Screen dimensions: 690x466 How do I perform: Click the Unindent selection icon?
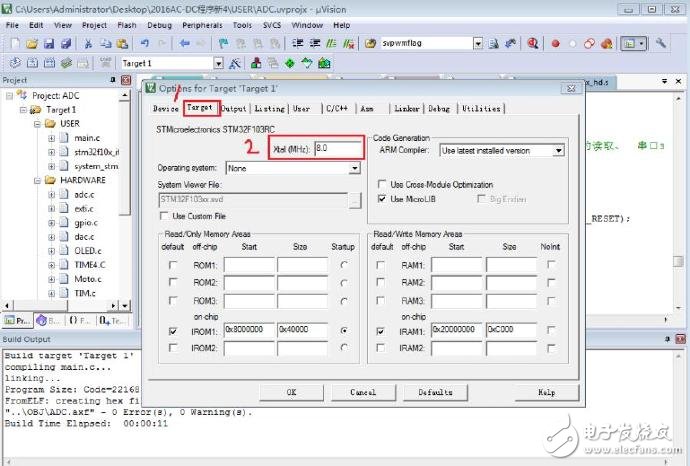tap(315, 43)
